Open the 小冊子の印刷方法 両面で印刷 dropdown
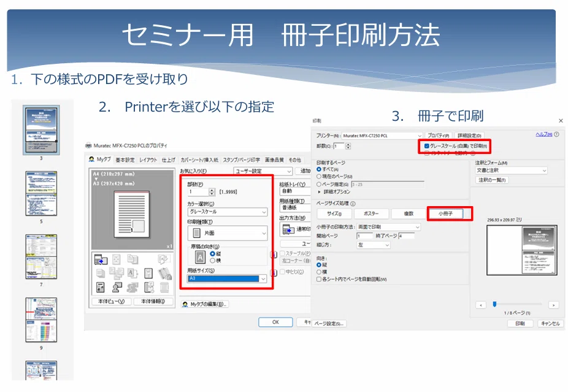568x392 pixels. 389,227
